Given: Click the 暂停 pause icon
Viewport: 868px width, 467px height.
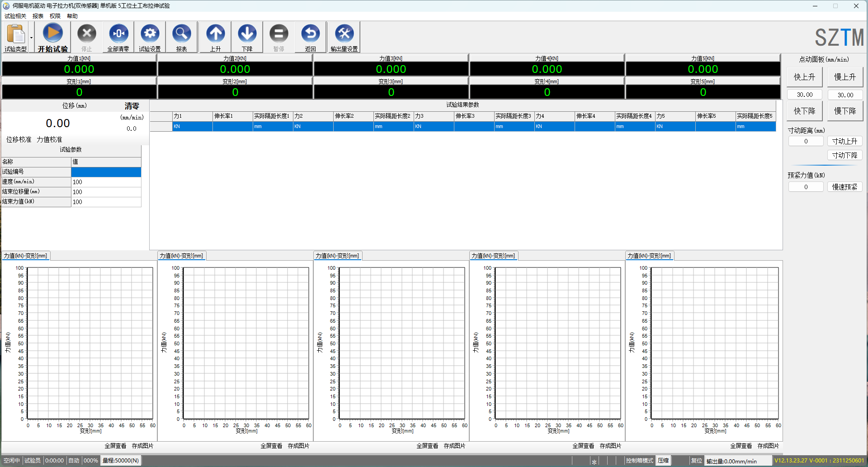Looking at the screenshot, I should 279,37.
